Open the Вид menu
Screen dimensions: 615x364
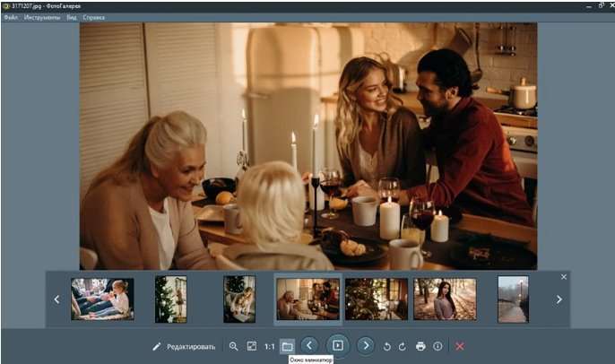click(71, 17)
